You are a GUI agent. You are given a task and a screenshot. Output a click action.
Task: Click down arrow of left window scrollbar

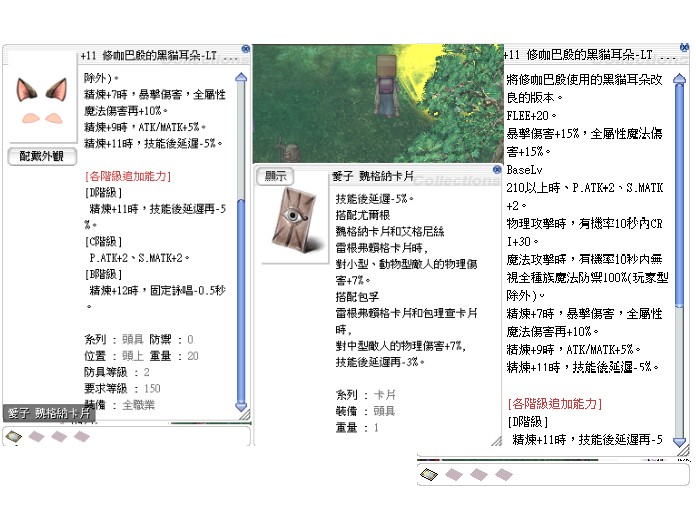point(241,406)
